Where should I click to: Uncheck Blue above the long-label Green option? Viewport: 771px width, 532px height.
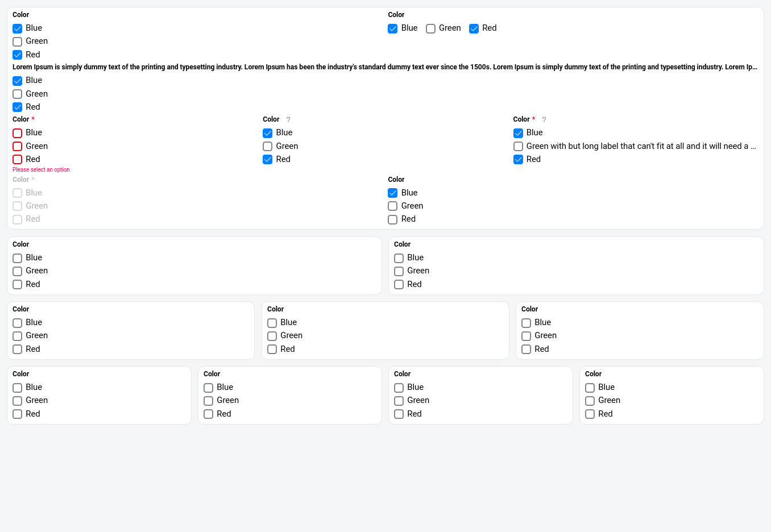point(519,133)
